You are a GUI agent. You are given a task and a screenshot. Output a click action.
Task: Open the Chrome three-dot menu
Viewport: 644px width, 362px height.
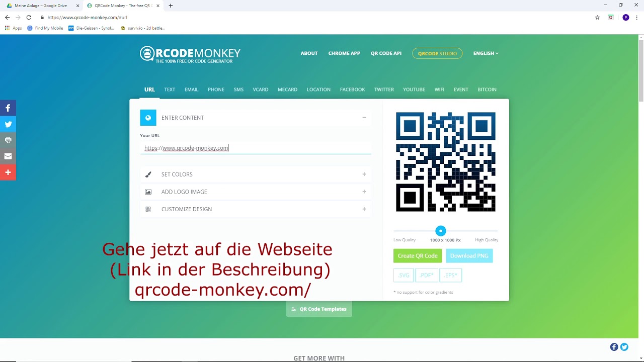pyautogui.click(x=637, y=17)
